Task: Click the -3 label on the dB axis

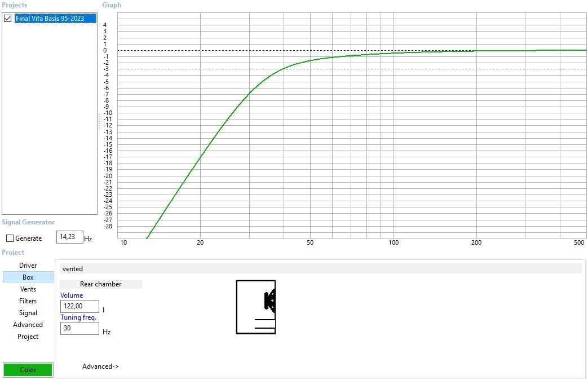Action: tap(105, 69)
